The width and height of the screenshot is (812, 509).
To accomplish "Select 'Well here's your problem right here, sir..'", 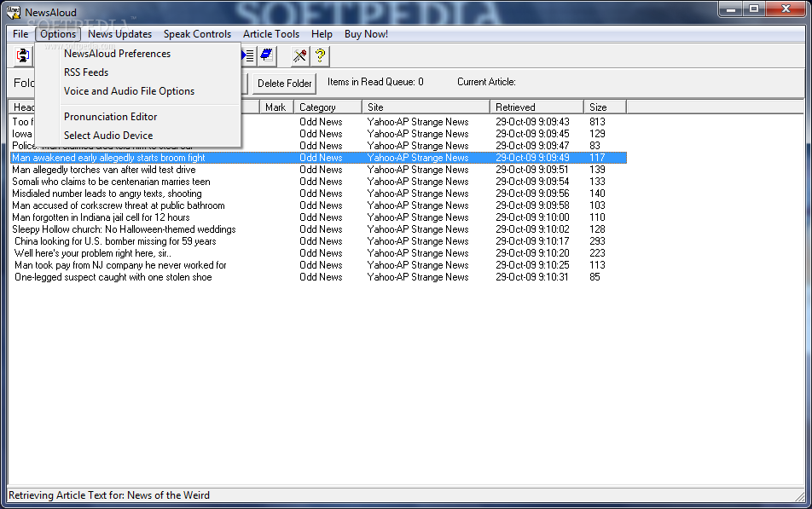I will point(318,253).
